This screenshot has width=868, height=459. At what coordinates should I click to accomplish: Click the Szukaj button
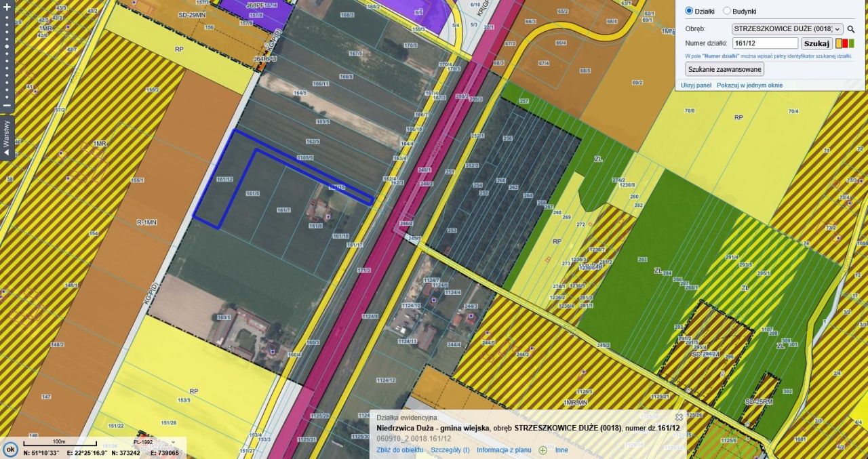point(816,43)
